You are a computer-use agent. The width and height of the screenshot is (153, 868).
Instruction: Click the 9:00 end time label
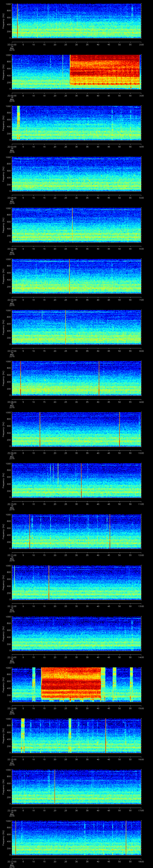click(141, 402)
